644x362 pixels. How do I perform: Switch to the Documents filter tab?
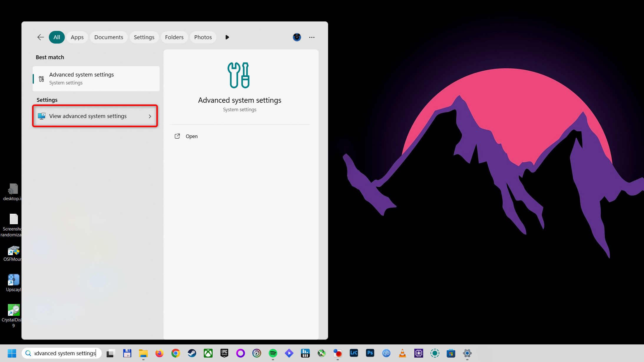(x=109, y=37)
